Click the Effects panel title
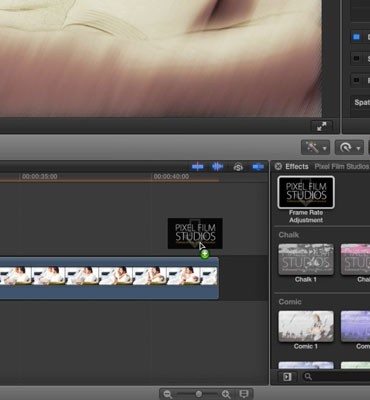 [297, 166]
